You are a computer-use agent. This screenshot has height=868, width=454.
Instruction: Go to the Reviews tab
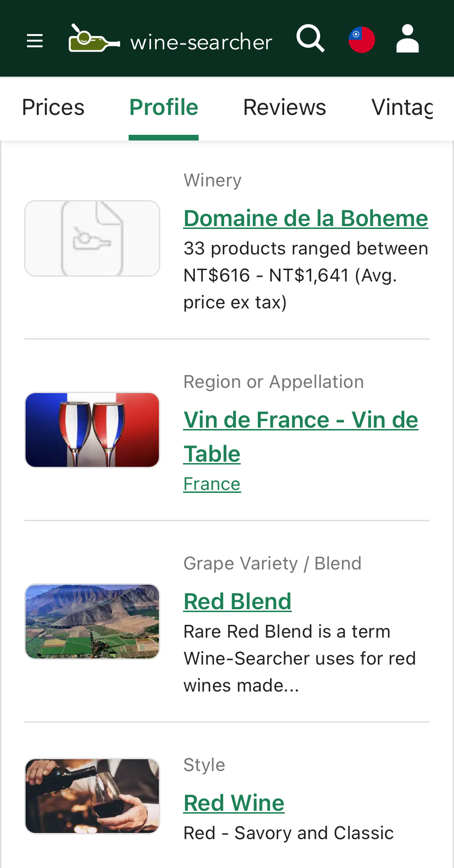(284, 107)
